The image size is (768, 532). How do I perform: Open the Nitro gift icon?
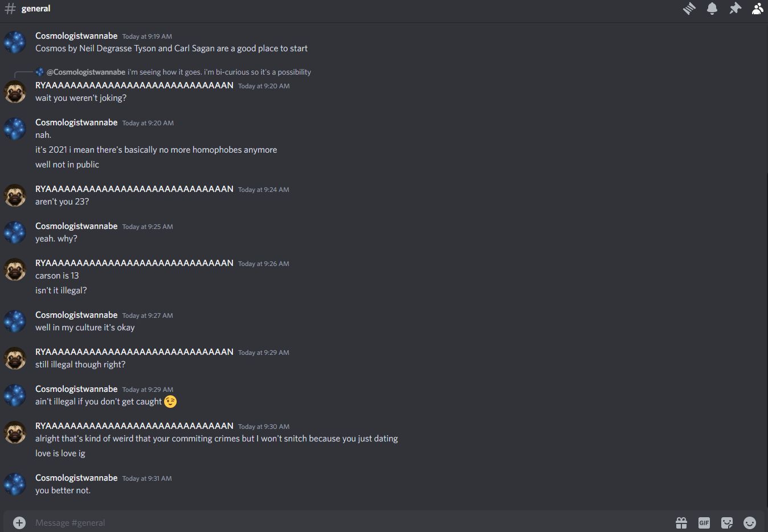pos(681,522)
